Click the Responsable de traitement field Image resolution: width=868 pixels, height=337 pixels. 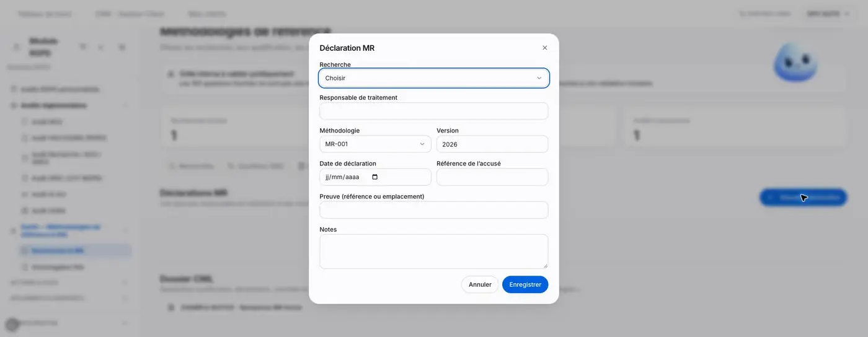[434, 111]
